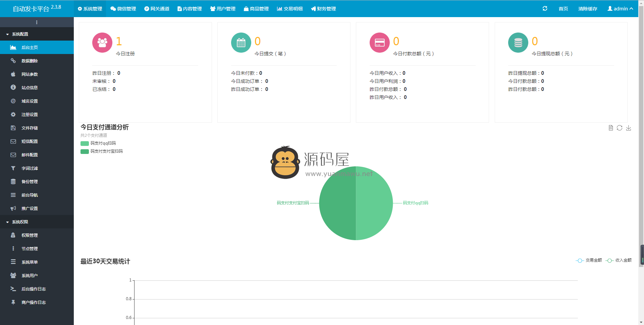Open the 用户管理 top menu

pyautogui.click(x=223, y=8)
